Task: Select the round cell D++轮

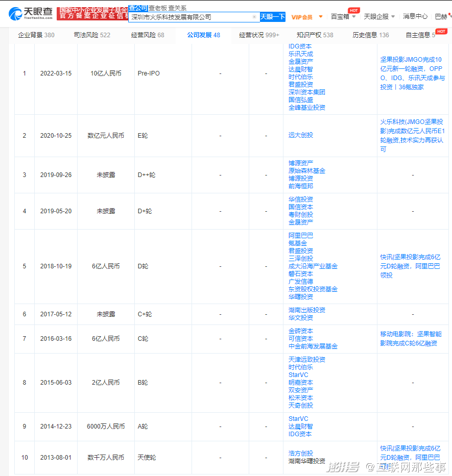Action: [147, 175]
